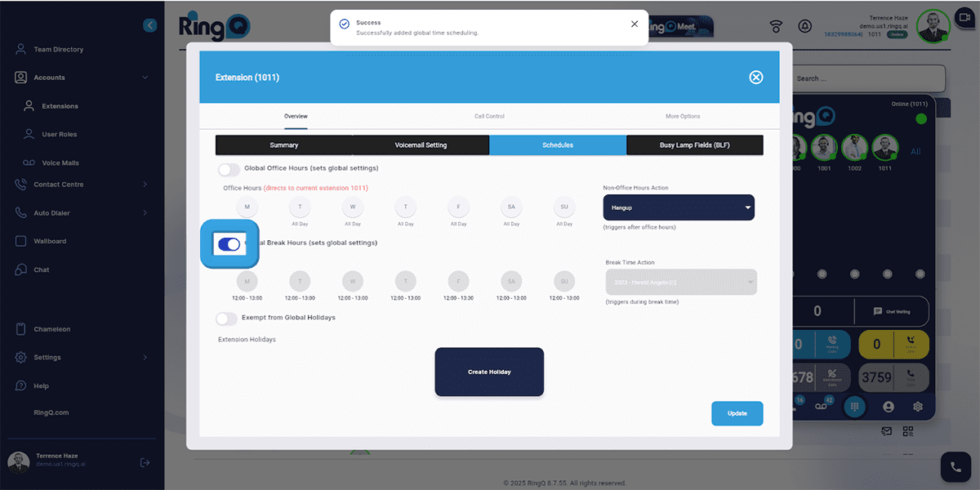Turn off Global Break Hours toggle
The height and width of the screenshot is (490, 980).
tap(229, 243)
